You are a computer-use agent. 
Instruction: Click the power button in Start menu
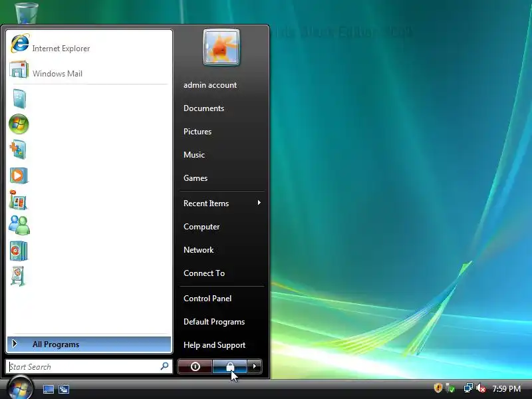195,366
